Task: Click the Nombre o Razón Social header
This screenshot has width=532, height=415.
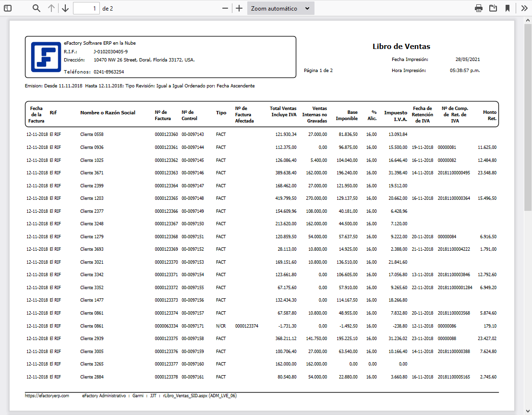Action: (108, 113)
